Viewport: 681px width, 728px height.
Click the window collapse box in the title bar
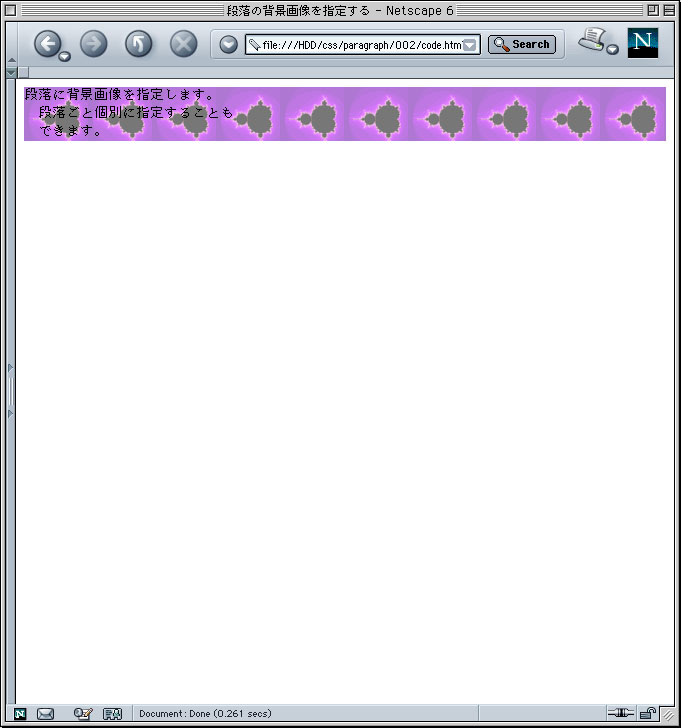669,10
